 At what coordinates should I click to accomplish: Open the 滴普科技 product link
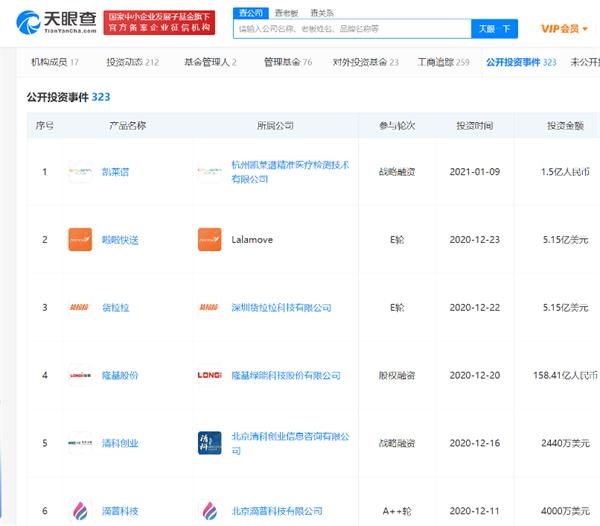click(120, 511)
